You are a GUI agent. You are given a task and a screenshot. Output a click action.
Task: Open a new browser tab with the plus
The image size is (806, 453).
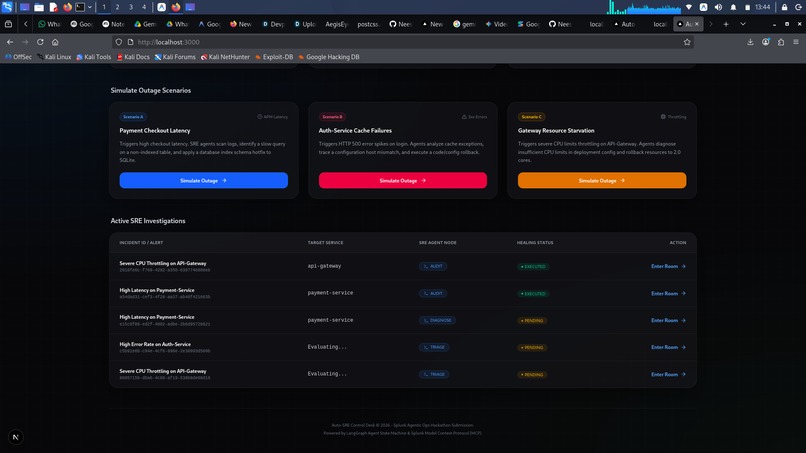click(x=726, y=24)
